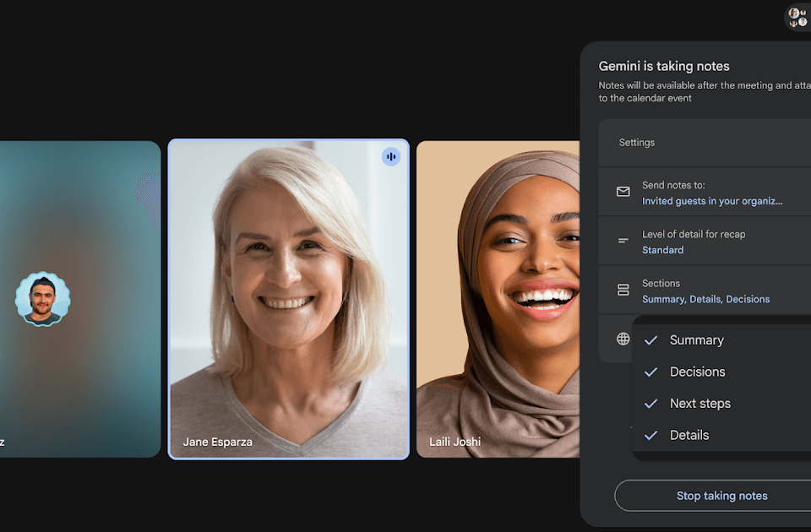Screen dimensions: 811x532
Task: Click the level of detail lines icon
Action: click(x=623, y=242)
